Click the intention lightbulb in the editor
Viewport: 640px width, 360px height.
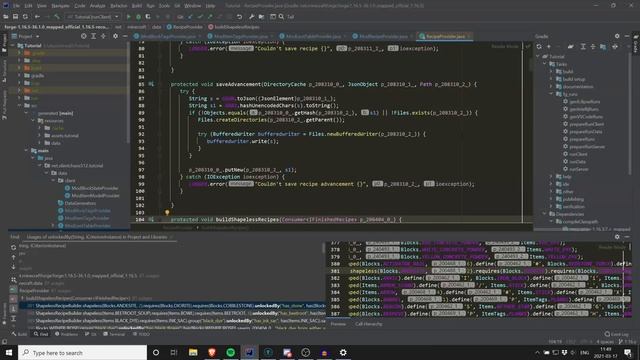click(x=167, y=212)
